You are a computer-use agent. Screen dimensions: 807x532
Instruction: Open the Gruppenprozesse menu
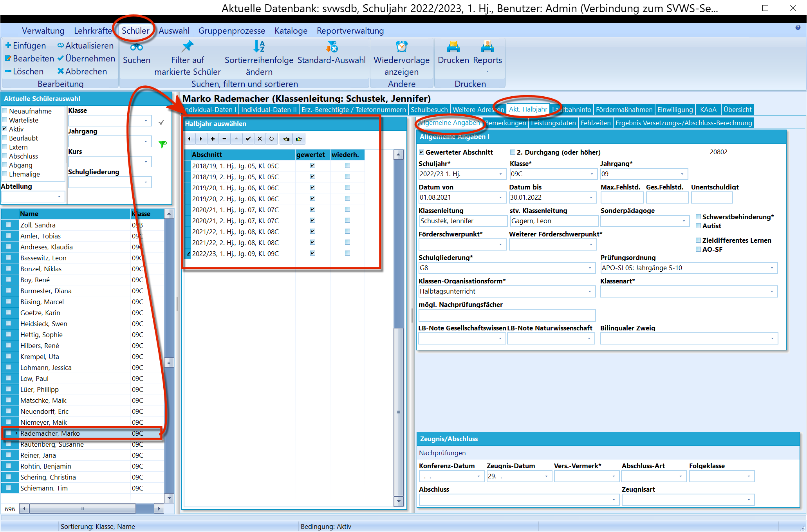click(231, 31)
